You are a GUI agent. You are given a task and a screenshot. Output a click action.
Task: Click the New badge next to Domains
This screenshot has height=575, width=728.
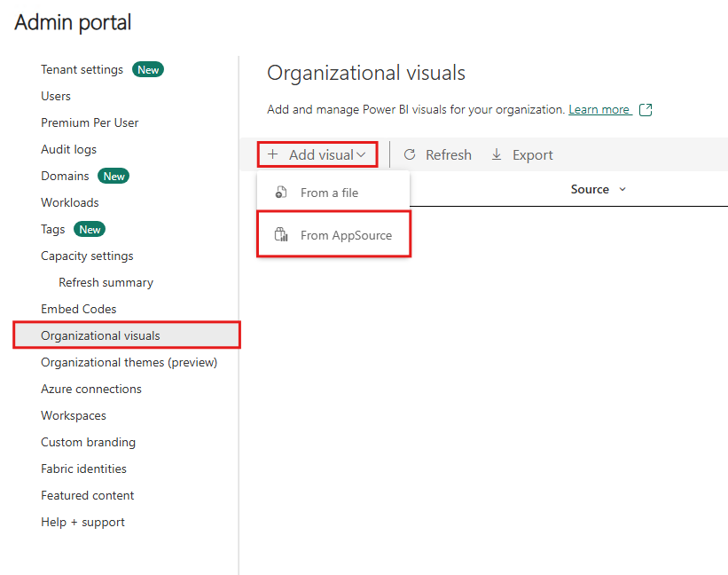pyautogui.click(x=114, y=176)
